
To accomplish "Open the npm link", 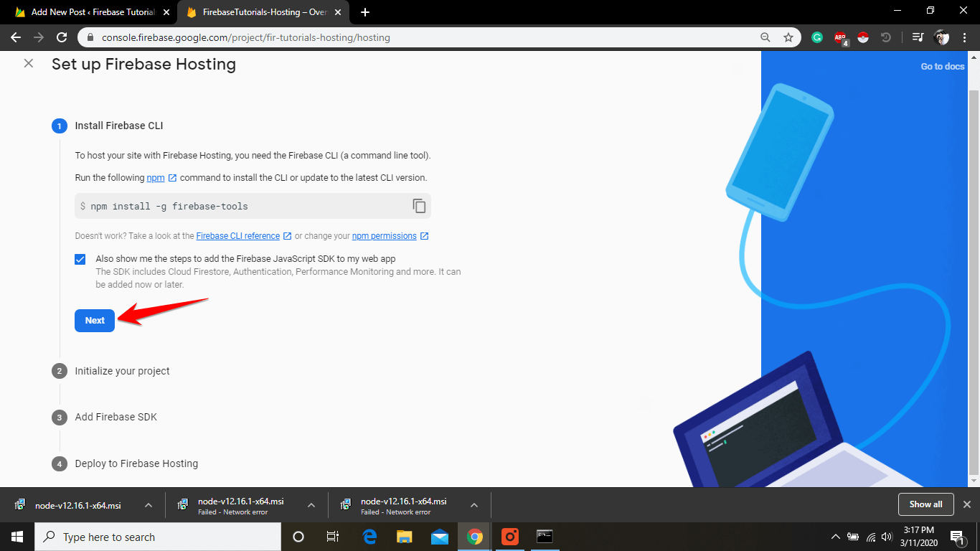I will 156,177.
